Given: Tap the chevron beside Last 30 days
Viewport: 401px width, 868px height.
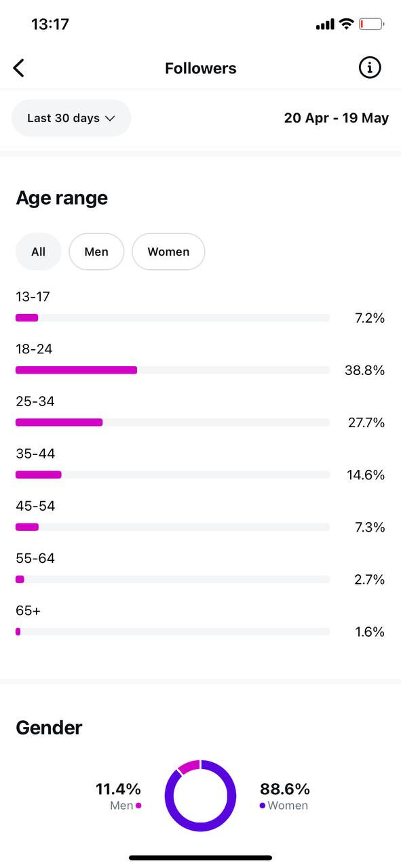Looking at the screenshot, I should click(x=110, y=119).
